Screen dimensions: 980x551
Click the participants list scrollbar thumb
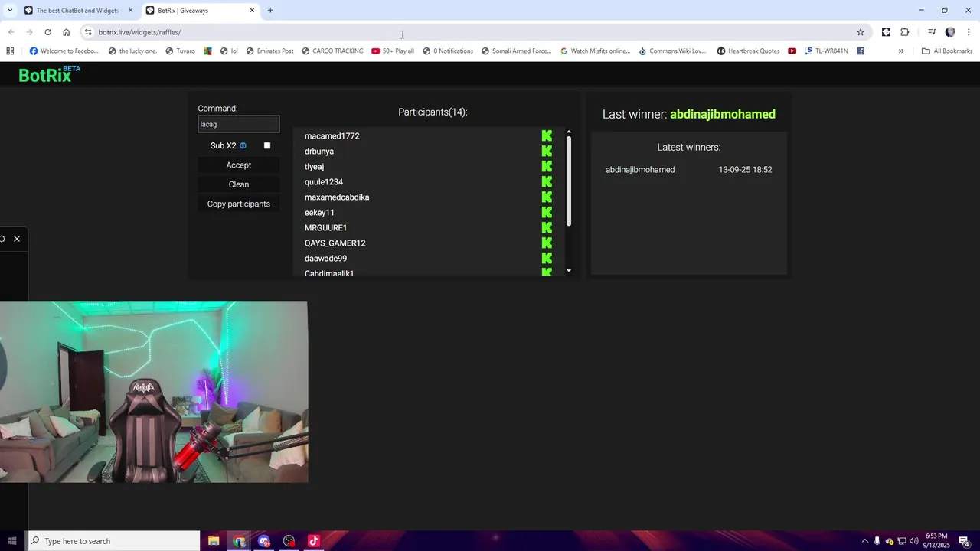(x=569, y=181)
